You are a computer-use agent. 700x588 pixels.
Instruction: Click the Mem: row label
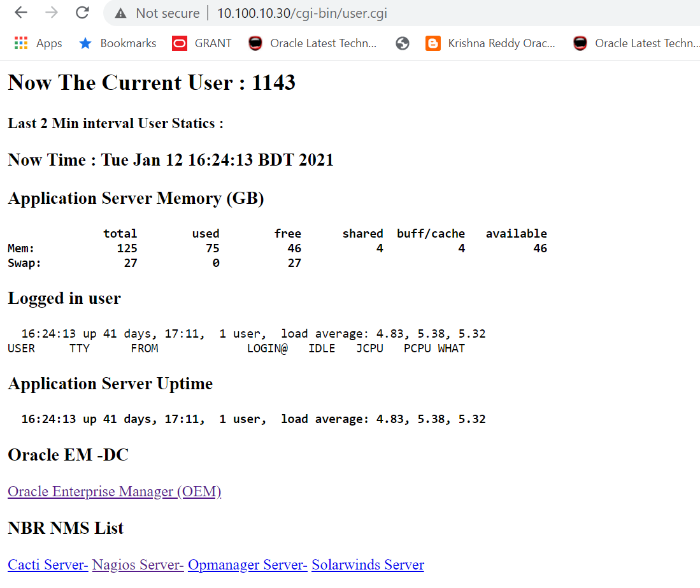pyautogui.click(x=21, y=248)
